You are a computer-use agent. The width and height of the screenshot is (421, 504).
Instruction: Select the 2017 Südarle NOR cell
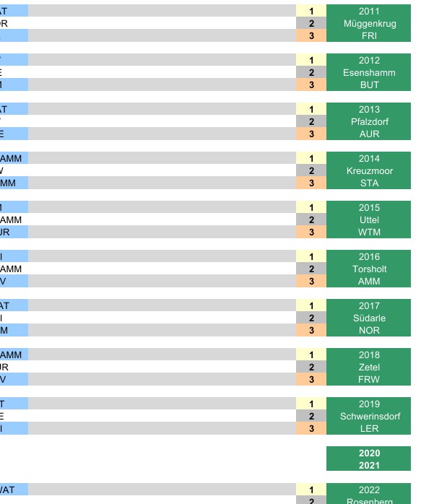tap(368, 318)
